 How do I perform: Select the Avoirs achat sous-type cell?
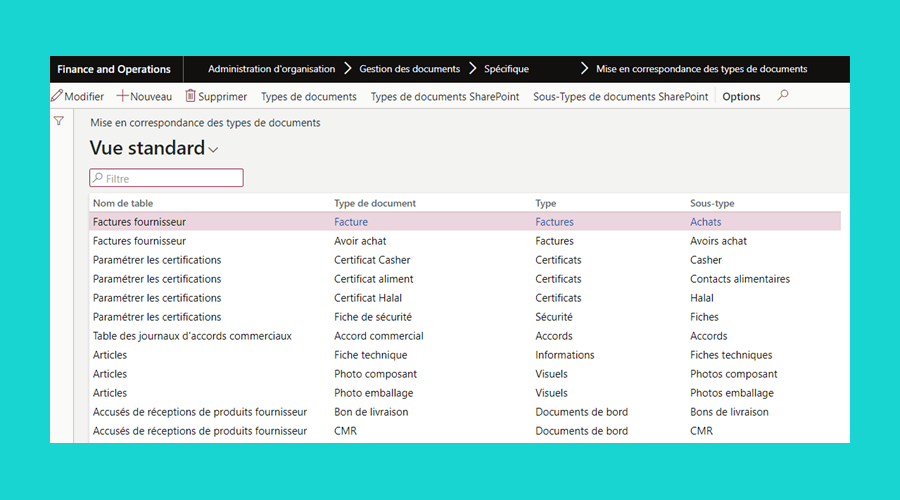[x=718, y=241]
